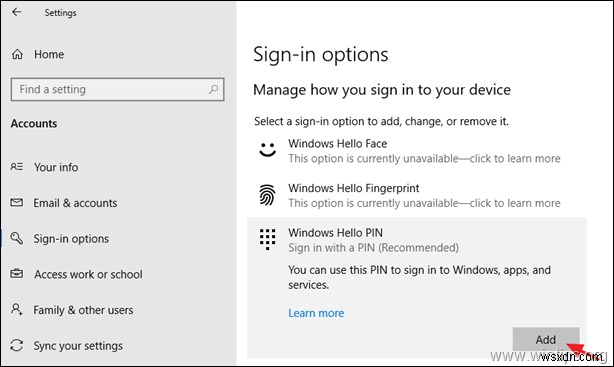Click the Sync your settings arrows icon
Image resolution: width=614 pixels, height=367 pixels.
click(16, 345)
